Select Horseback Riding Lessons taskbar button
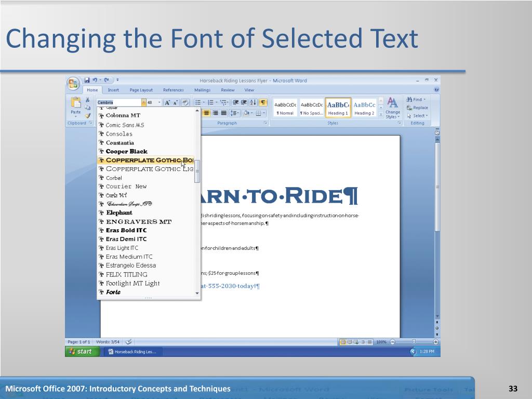The image size is (532, 399). click(132, 352)
